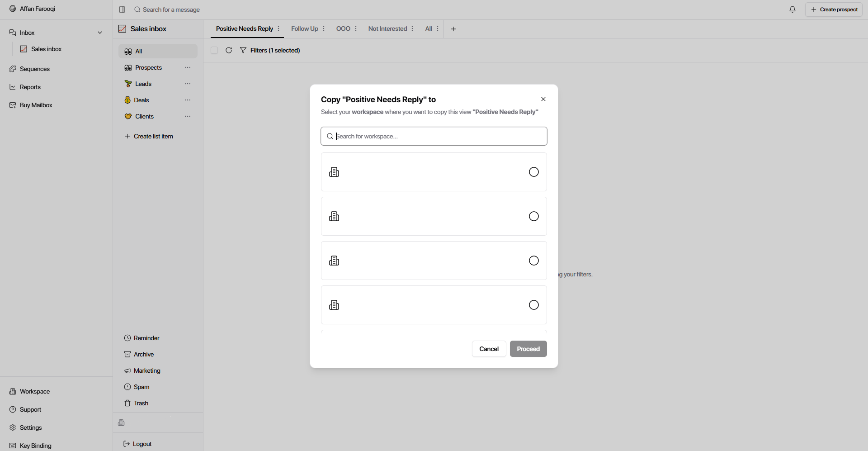Switch to the OOO tab
The width and height of the screenshot is (868, 451).
343,28
